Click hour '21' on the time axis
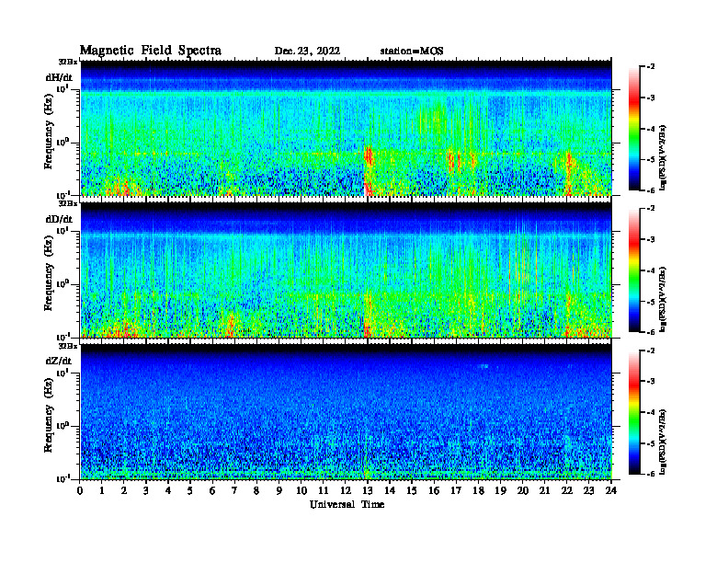The height and width of the screenshot is (563, 728). pyautogui.click(x=544, y=490)
